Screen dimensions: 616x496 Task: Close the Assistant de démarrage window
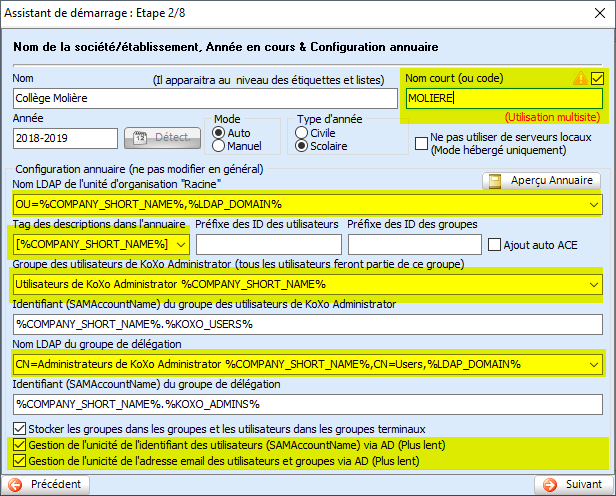coord(600,13)
